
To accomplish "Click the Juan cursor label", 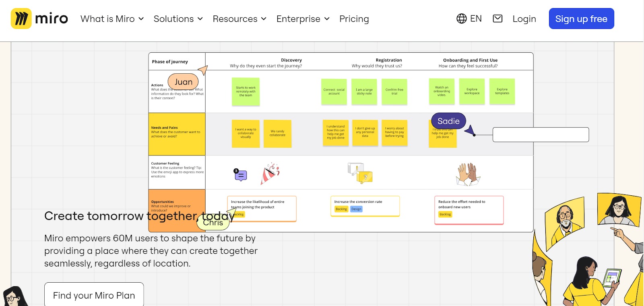I will click(x=183, y=82).
